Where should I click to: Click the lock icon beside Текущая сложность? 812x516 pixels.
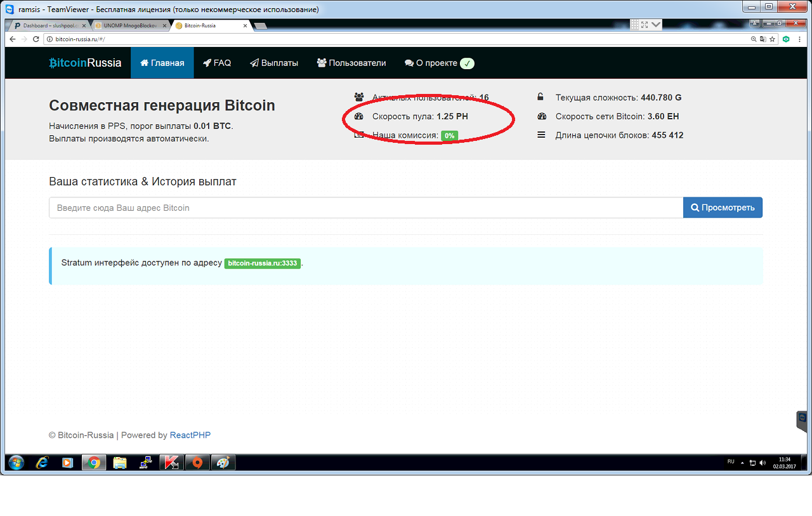540,98
